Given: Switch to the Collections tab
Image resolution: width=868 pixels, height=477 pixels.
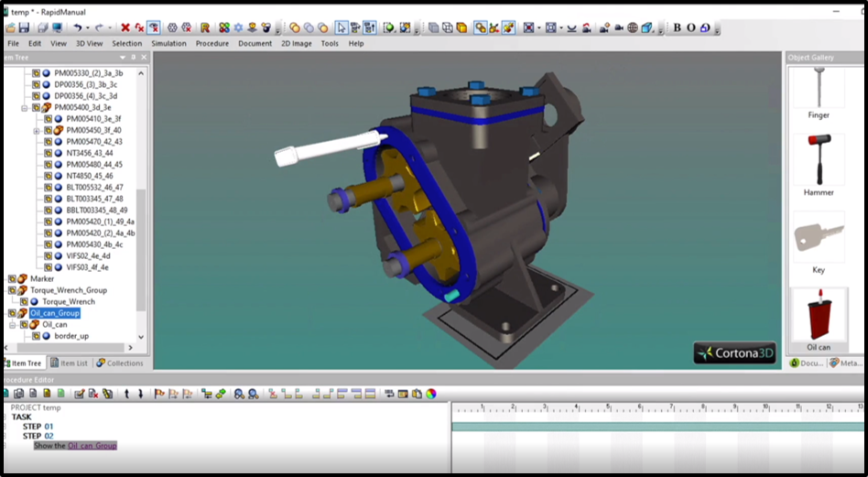Looking at the screenshot, I should tap(120, 363).
